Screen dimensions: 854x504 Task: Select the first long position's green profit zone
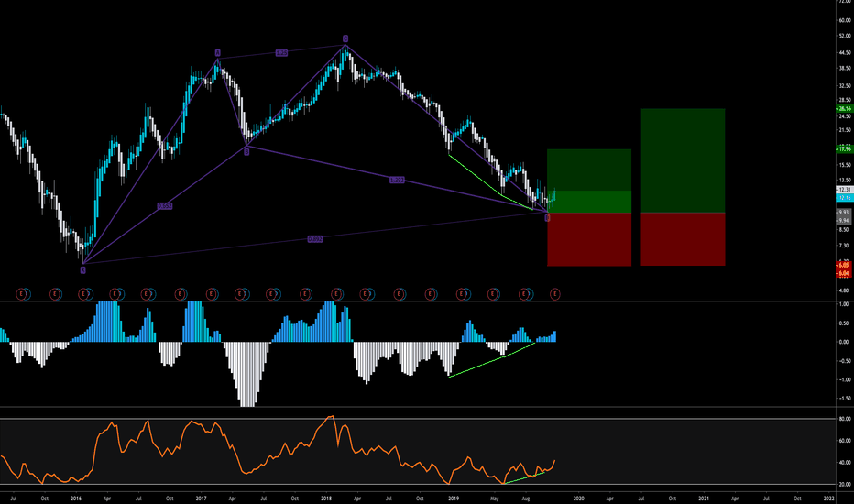tap(589, 181)
